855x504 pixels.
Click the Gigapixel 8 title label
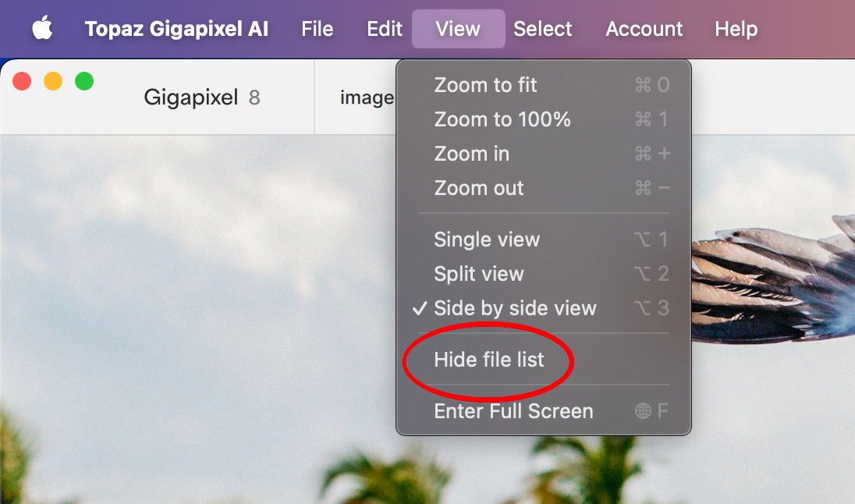tap(202, 98)
